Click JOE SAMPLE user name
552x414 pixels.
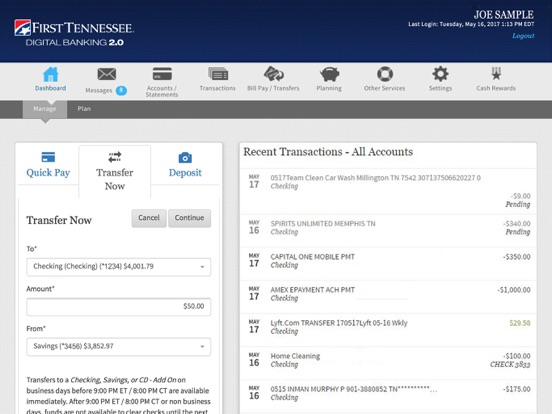pos(503,15)
